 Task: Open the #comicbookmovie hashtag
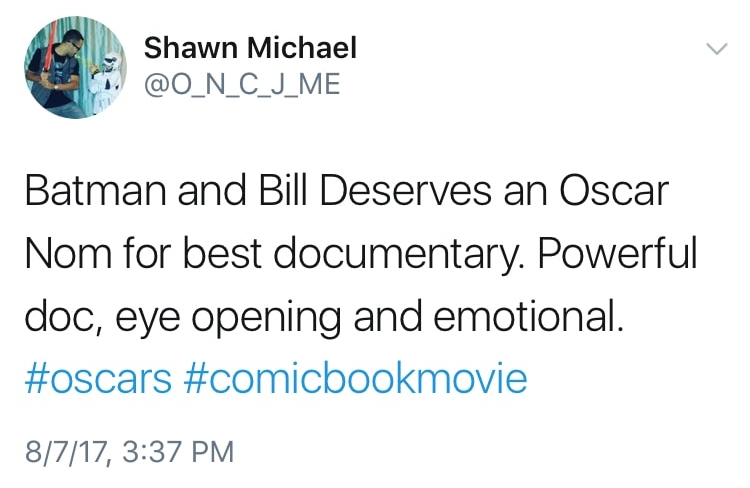tap(355, 379)
